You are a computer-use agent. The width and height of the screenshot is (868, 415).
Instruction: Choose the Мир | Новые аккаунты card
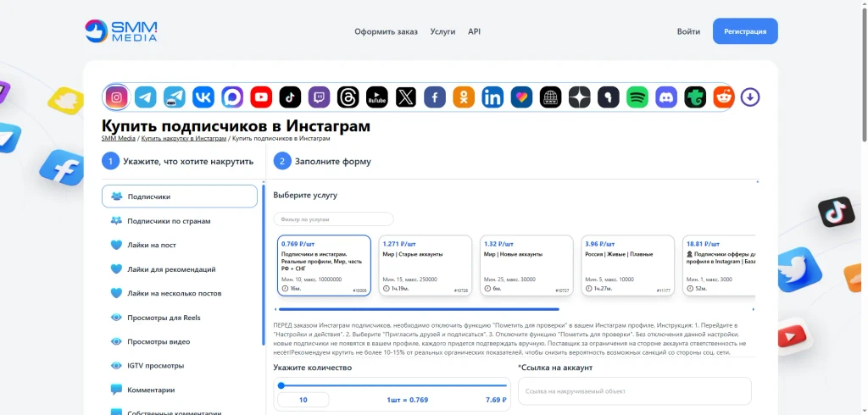coord(526,266)
